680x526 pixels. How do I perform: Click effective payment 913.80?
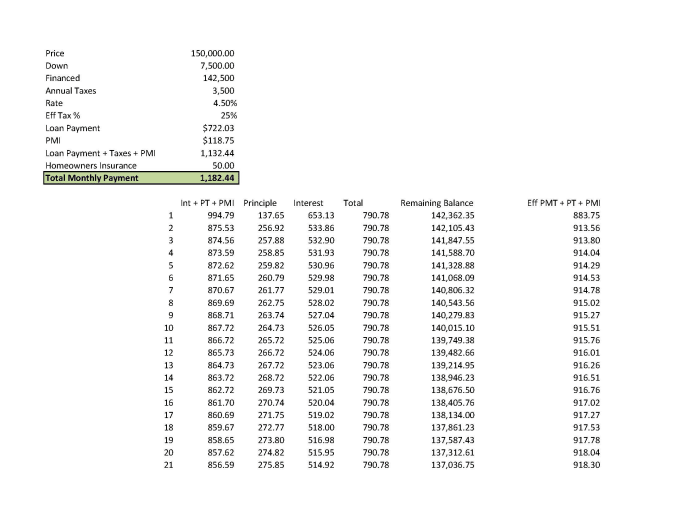click(x=587, y=240)
